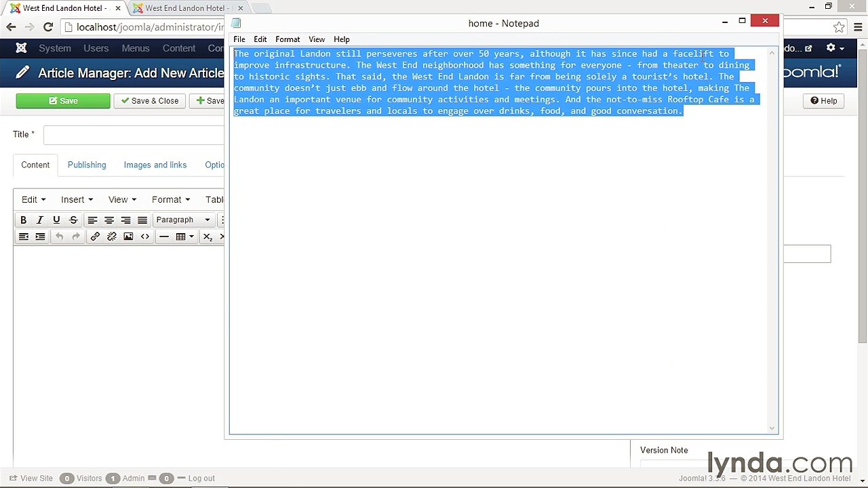Screen dimensions: 868x488
Task: Insert an image using the picture icon
Action: 128,237
